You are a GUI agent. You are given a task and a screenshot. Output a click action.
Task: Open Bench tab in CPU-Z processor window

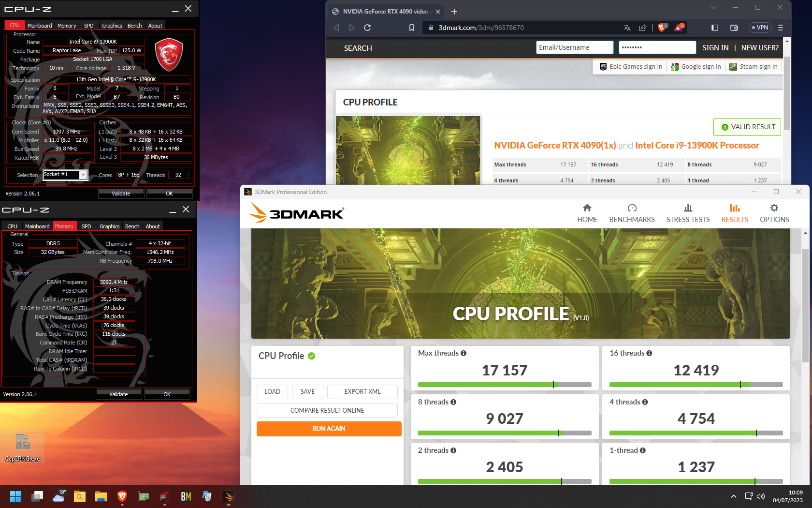134,26
